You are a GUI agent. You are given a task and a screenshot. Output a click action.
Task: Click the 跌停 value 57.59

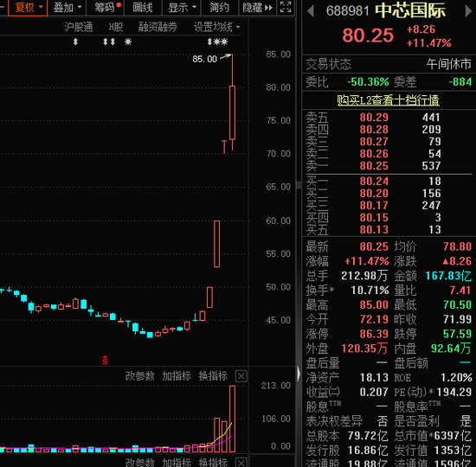[x=457, y=334]
